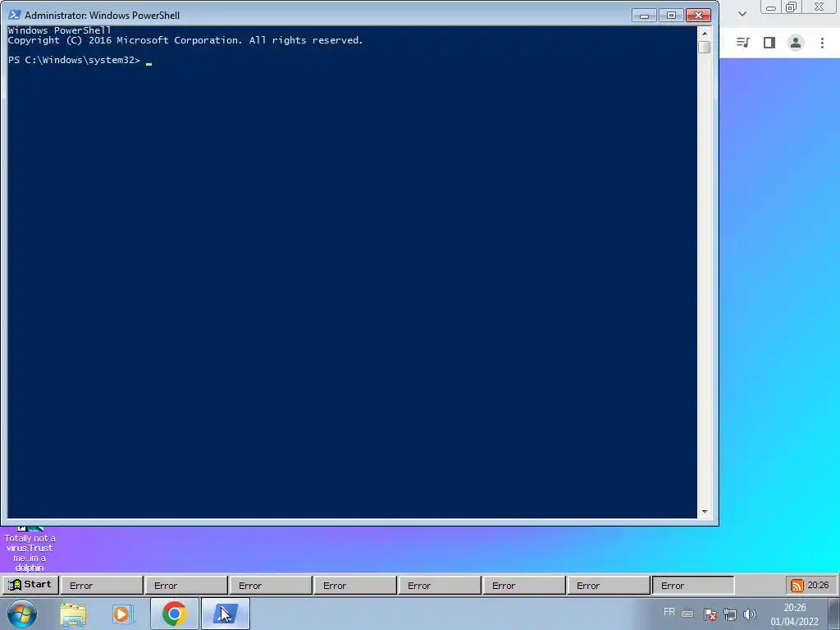Expand the Chrome tab search chevron

742,14
